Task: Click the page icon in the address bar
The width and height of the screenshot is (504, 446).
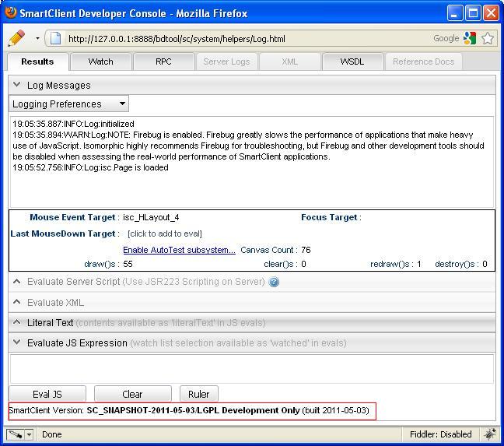Action: point(55,39)
